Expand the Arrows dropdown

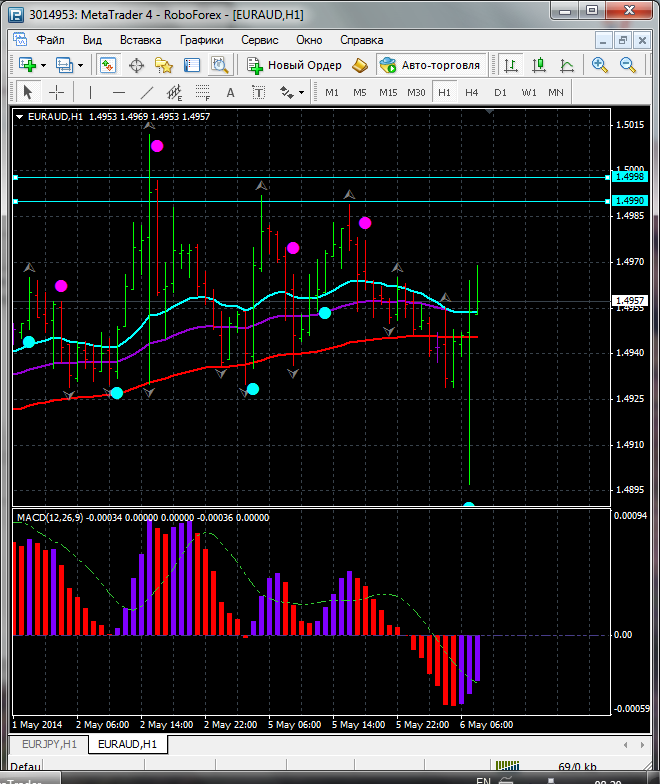[302, 92]
